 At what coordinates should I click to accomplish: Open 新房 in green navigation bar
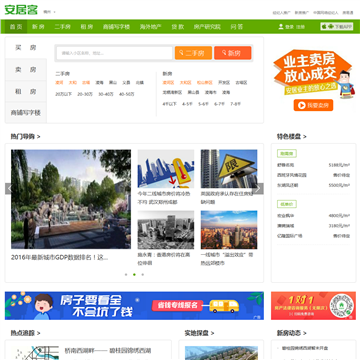tap(38, 27)
